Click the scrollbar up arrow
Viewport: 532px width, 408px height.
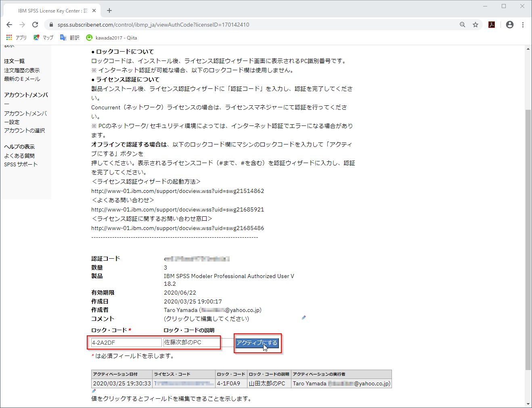point(528,49)
